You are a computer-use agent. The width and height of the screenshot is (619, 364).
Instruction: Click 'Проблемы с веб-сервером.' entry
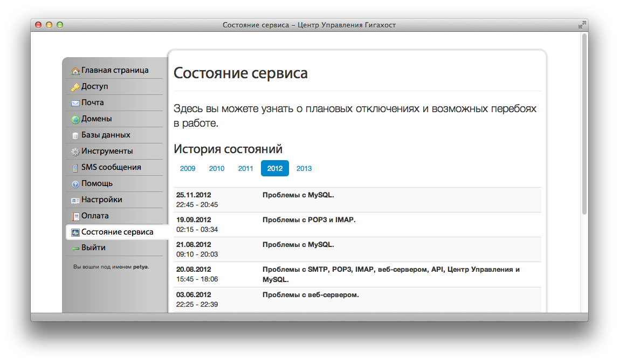point(311,295)
